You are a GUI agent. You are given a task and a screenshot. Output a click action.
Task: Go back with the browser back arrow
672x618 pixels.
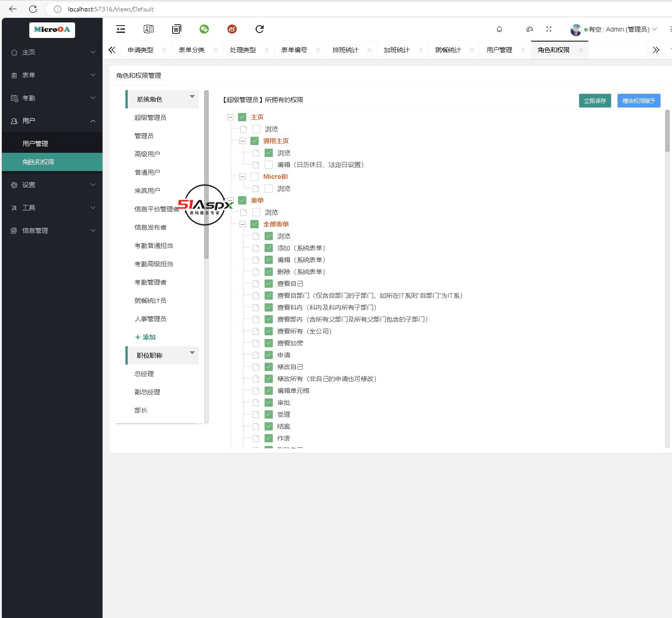point(13,9)
